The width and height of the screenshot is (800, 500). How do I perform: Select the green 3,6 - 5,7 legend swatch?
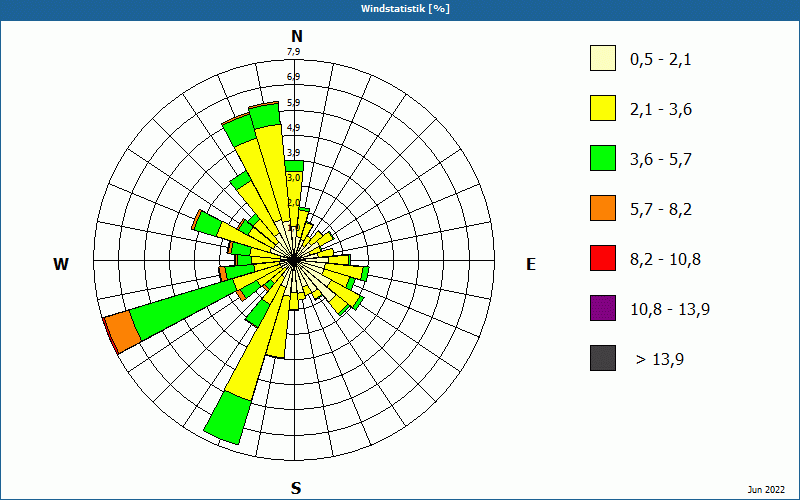[x=603, y=158]
